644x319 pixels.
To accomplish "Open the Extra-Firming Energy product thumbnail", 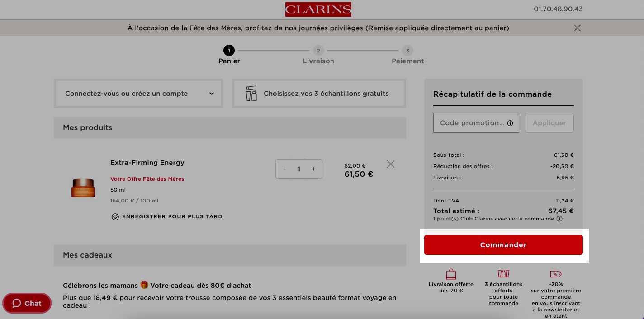I will tap(84, 188).
